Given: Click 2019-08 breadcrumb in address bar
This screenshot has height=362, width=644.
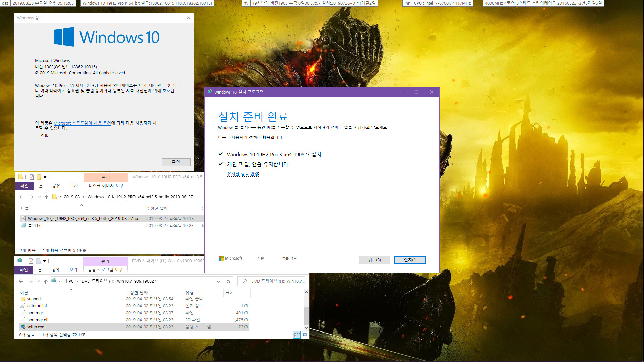Looking at the screenshot, I should click(72, 197).
